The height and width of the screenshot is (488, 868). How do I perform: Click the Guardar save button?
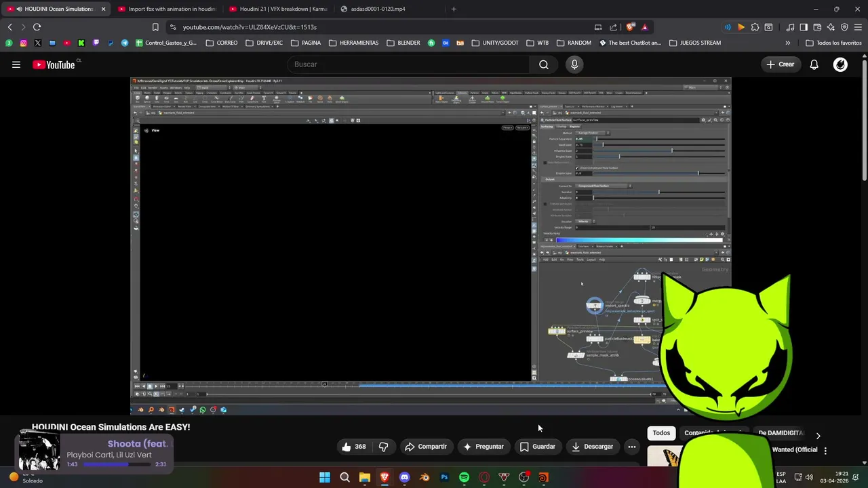pos(538,447)
